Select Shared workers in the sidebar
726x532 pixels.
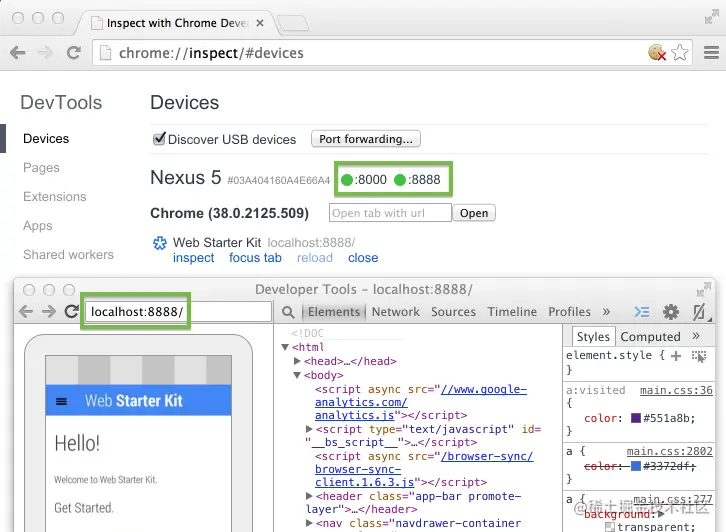pos(68,255)
